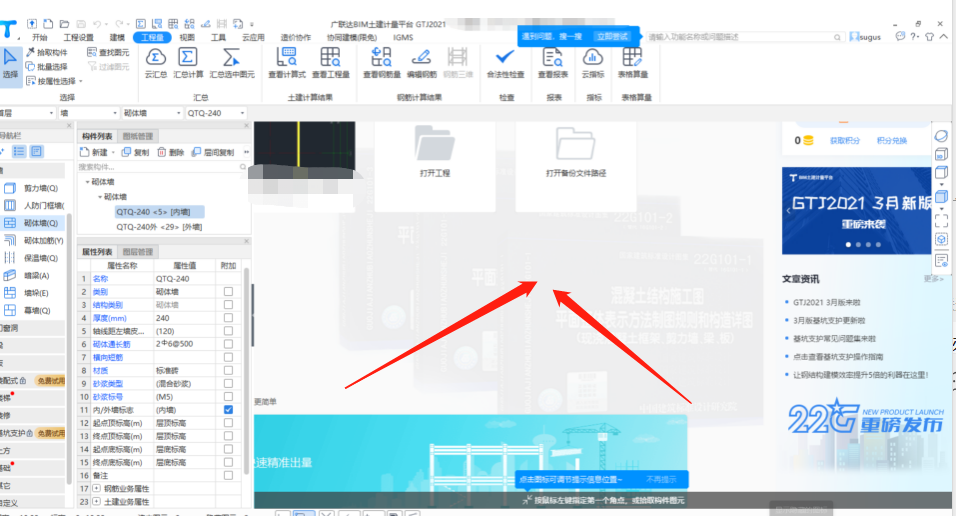Click the 云指标 cloud icon
956x516 pixels.
click(593, 63)
